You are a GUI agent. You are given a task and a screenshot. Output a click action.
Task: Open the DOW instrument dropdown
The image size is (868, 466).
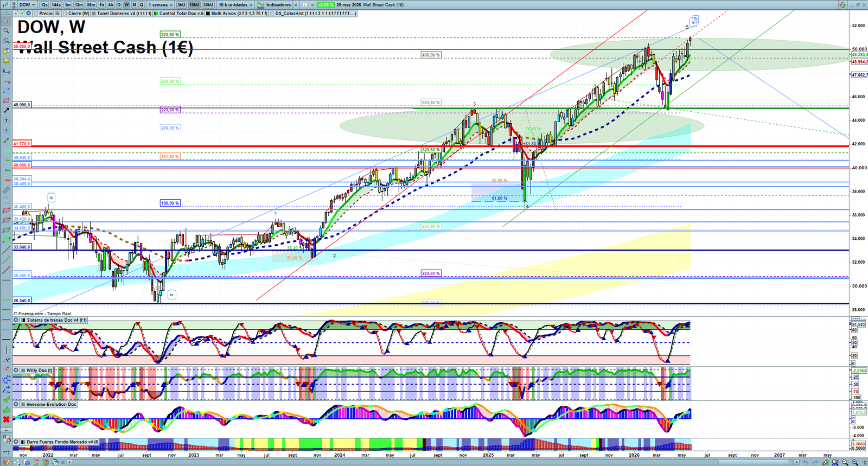[x=27, y=4]
